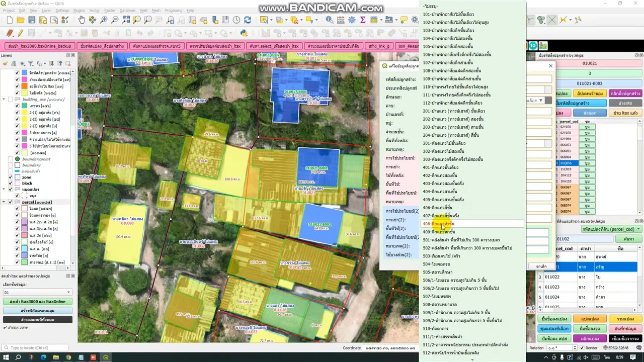Viewport: 644px width, 362px height.
Task: Click the New Project icon
Action: click(9, 20)
